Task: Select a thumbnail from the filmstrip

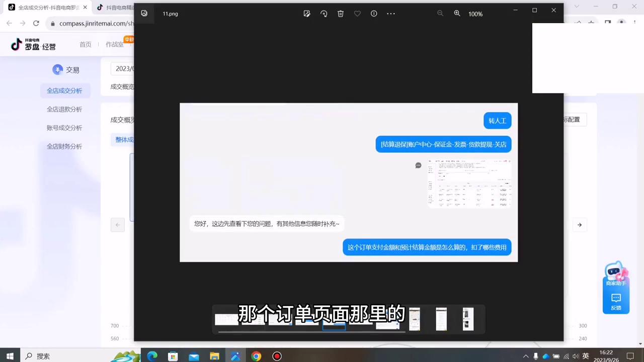Action: [414, 318]
